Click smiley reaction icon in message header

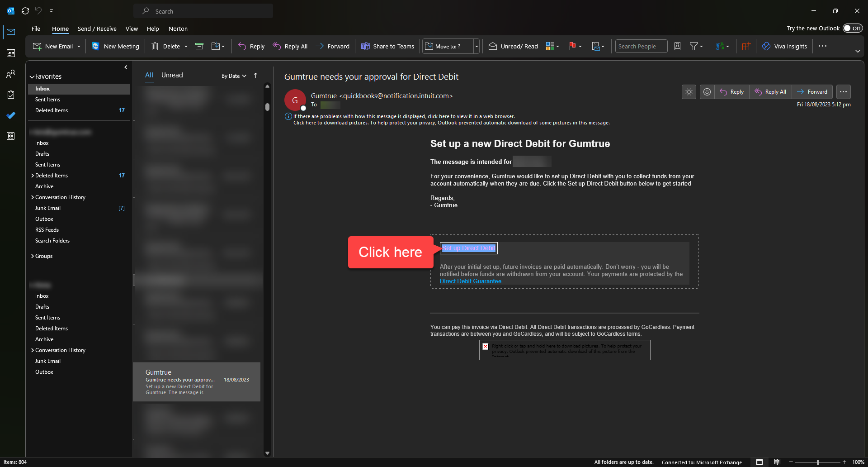tap(707, 92)
